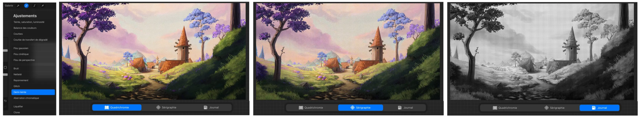
Task: Open the Liquéfier option
Action: [x=18, y=107]
